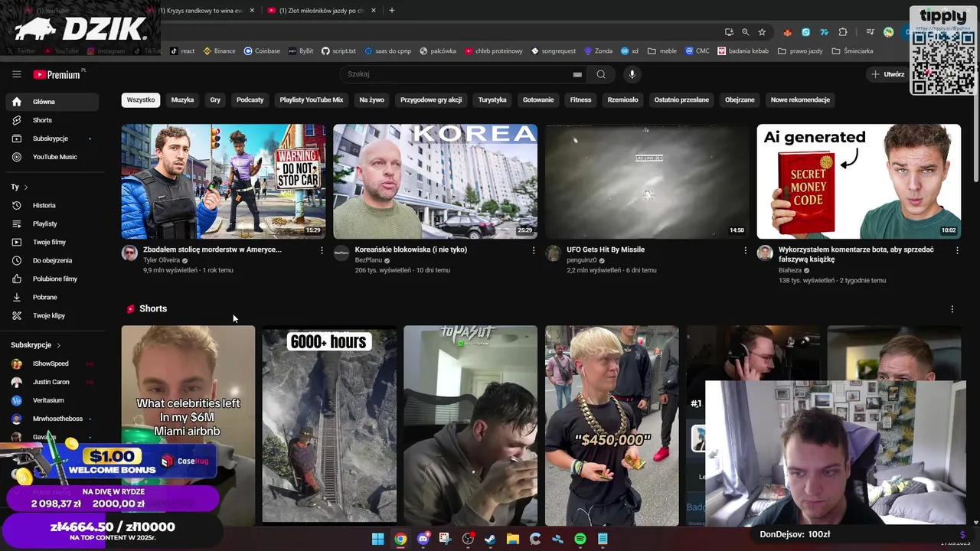This screenshot has width=980, height=551.
Task: Bookmark this page with the star icon
Action: click(x=762, y=32)
